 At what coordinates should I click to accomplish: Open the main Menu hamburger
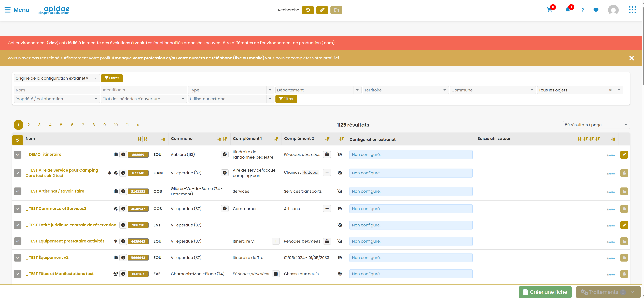point(17,10)
